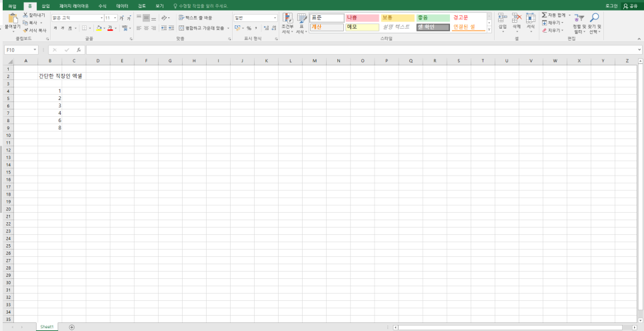Screen dimensions: 644x331
Task: Click Wrap Text (텍스트 줄 바꿈)
Action: point(195,18)
